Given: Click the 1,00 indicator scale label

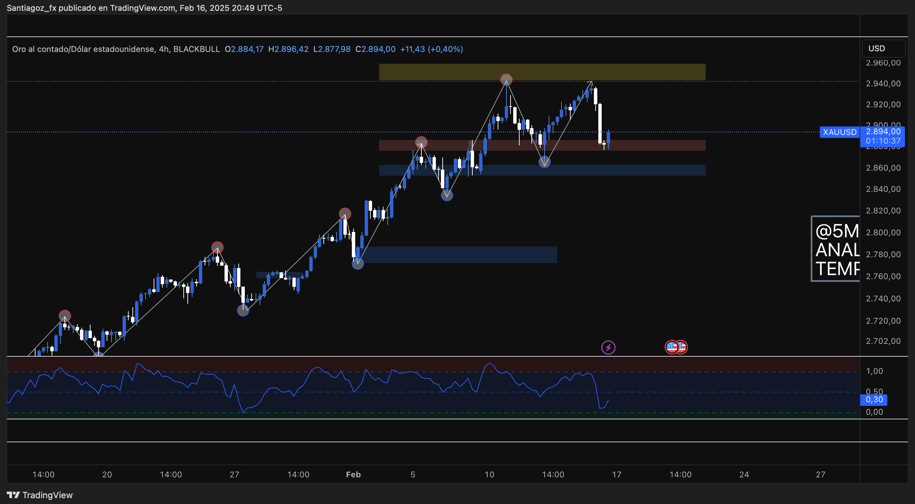Looking at the screenshot, I should tap(875, 371).
